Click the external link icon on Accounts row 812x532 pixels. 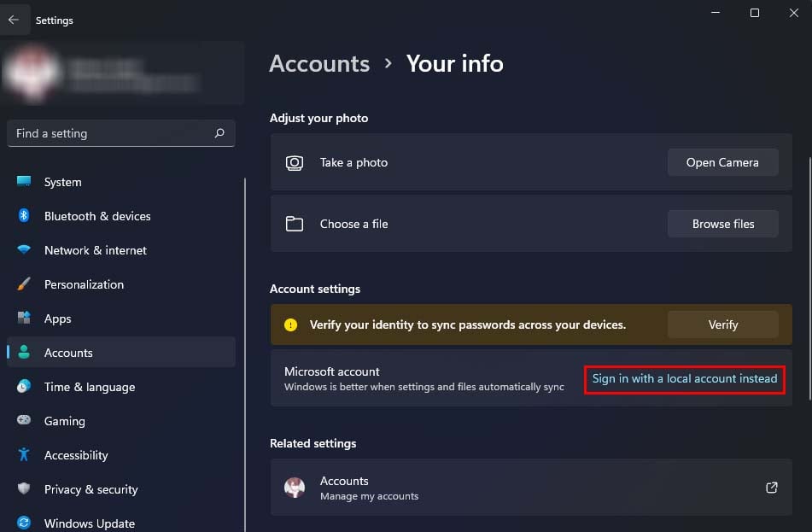point(772,488)
